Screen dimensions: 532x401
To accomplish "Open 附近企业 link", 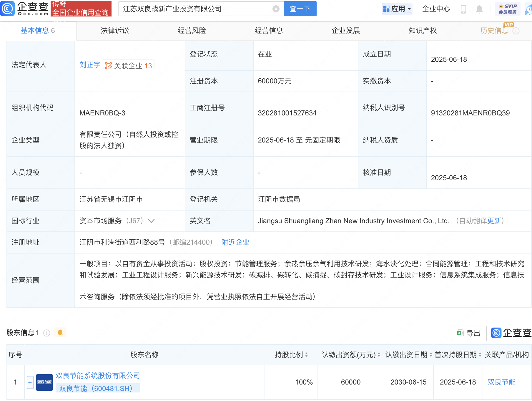I will coord(235,242).
